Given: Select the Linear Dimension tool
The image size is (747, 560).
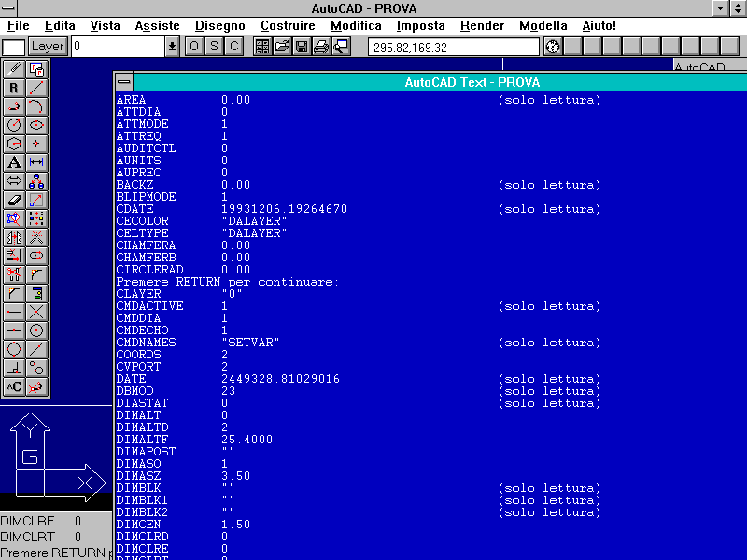Looking at the screenshot, I should pos(36,162).
